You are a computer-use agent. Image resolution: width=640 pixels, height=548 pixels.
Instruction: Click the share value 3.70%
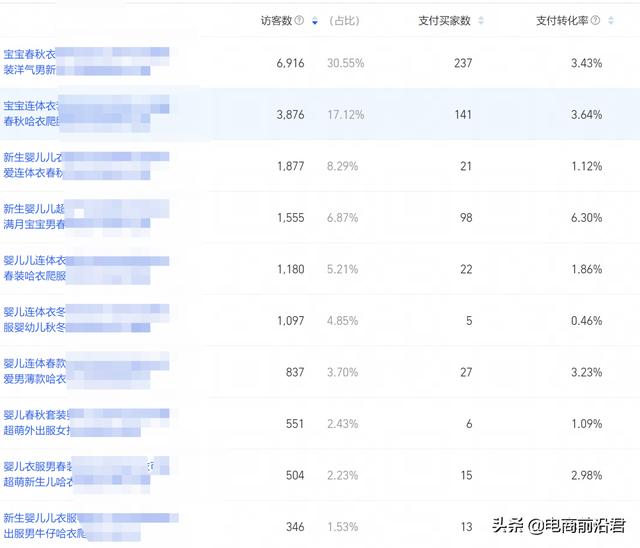coord(342,372)
